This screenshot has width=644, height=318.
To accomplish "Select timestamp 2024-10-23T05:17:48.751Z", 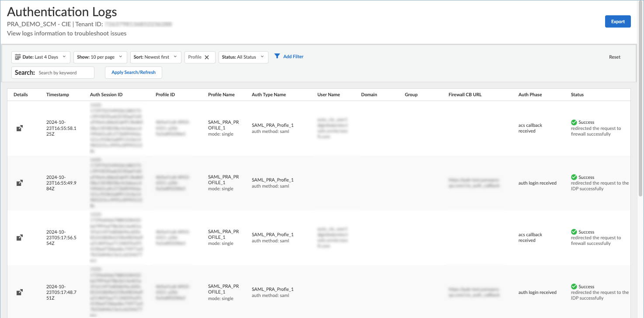I will pyautogui.click(x=61, y=292).
